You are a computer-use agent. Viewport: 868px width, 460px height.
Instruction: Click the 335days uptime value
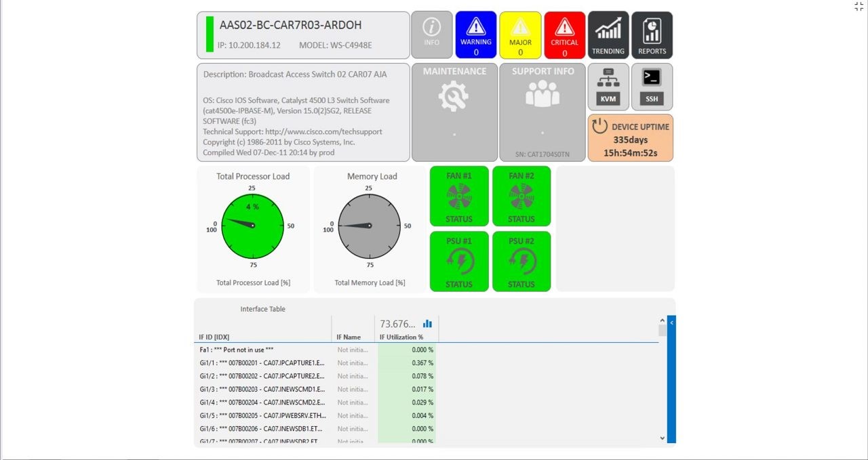coord(631,140)
